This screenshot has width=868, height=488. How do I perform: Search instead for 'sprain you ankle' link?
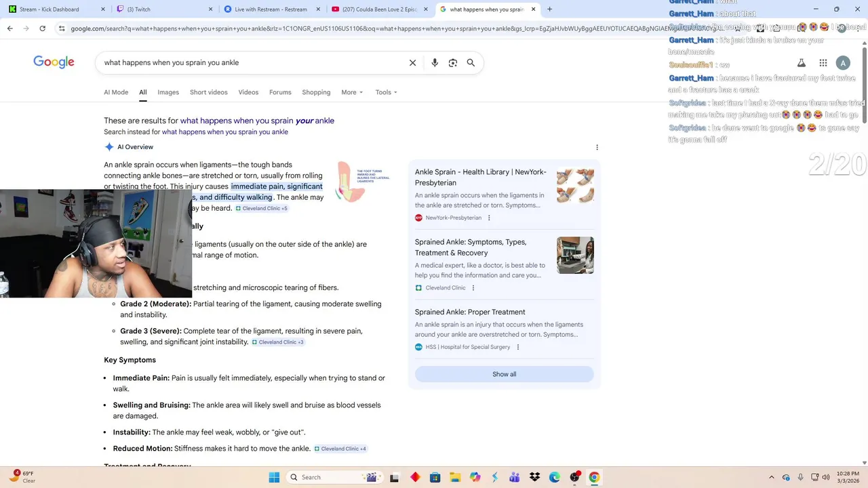click(225, 132)
